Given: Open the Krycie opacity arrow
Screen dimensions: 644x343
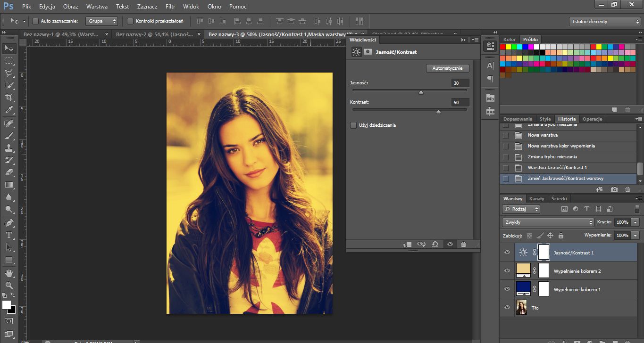Looking at the screenshot, I should [636, 222].
